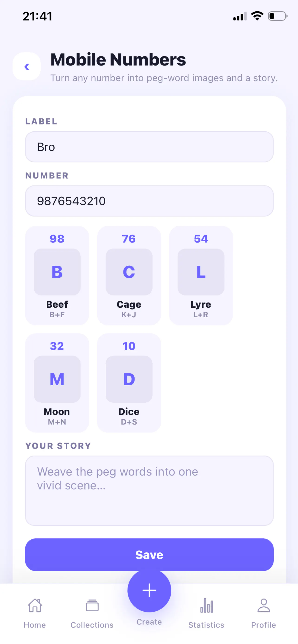
Task: Select the B tile for Beef
Action: pyautogui.click(x=57, y=272)
